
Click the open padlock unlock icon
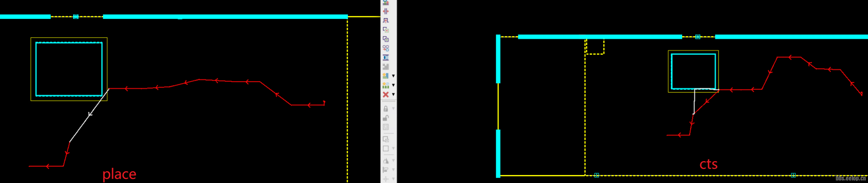click(386, 118)
